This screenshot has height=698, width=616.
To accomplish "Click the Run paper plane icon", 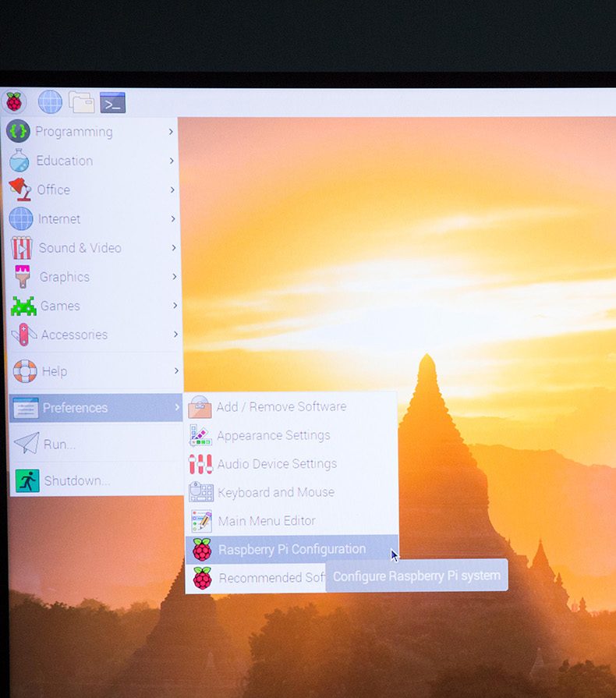I will 27,444.
